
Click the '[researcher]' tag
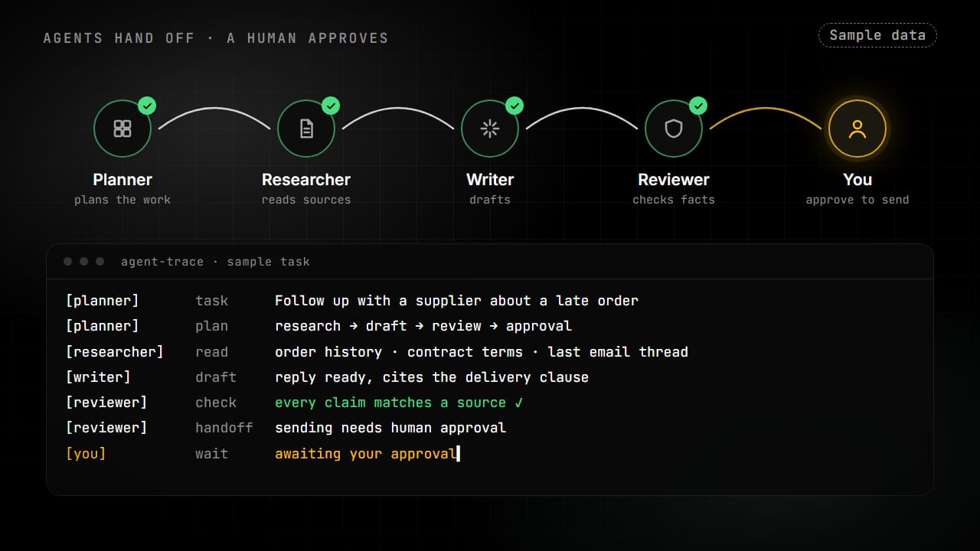point(115,352)
